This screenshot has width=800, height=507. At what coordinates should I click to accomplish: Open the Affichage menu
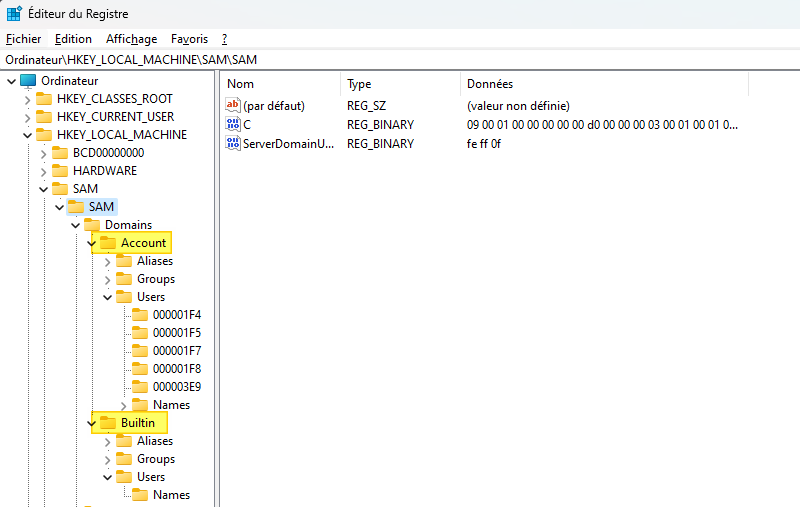pos(132,39)
